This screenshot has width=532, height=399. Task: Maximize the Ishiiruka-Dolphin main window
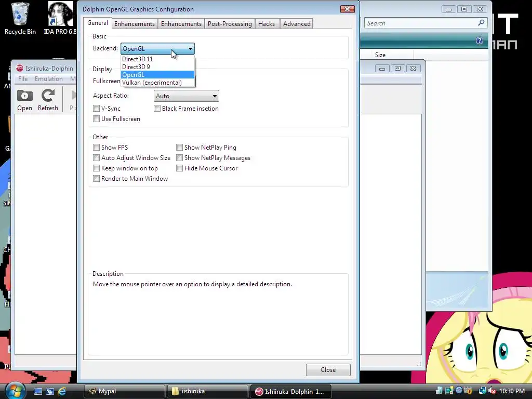397,68
